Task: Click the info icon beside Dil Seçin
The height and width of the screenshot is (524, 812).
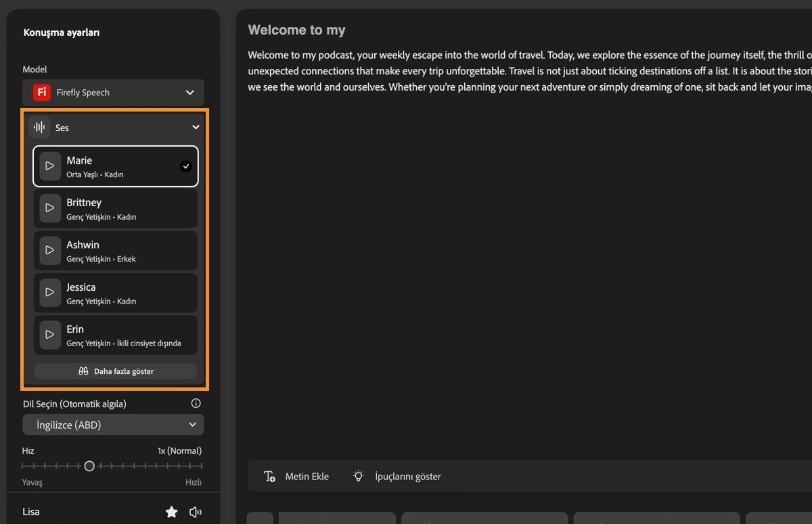Action: point(196,404)
